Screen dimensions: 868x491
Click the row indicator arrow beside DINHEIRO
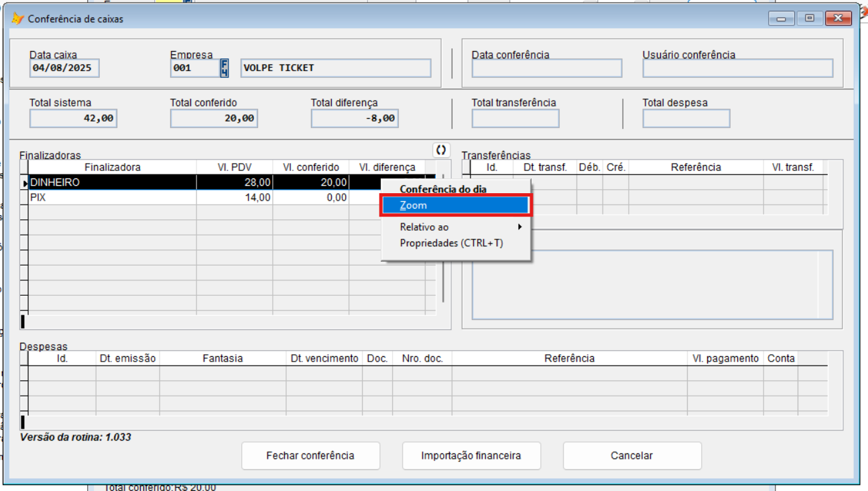[x=25, y=182]
